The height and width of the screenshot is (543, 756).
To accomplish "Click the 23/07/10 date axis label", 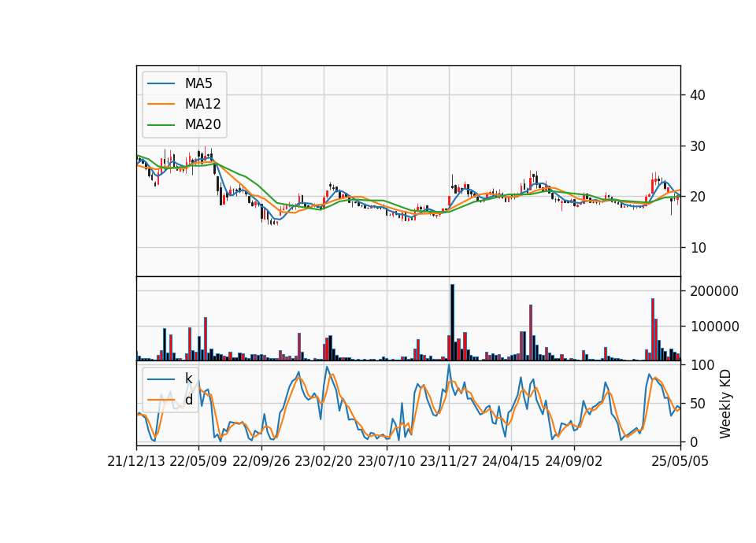I will tap(386, 461).
